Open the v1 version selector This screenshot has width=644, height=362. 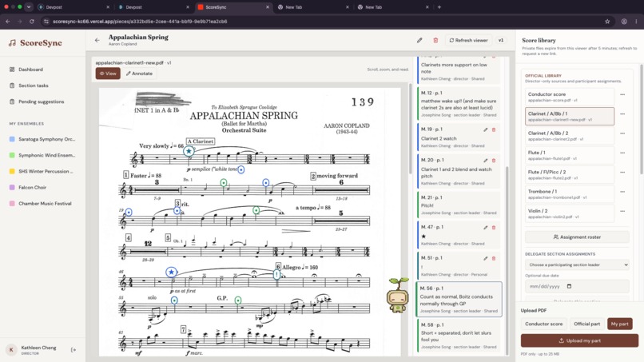[x=501, y=40]
